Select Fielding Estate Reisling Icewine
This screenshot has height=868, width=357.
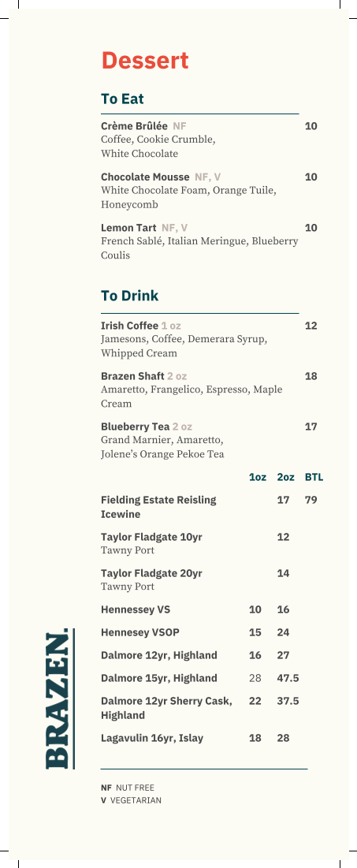click(x=158, y=507)
